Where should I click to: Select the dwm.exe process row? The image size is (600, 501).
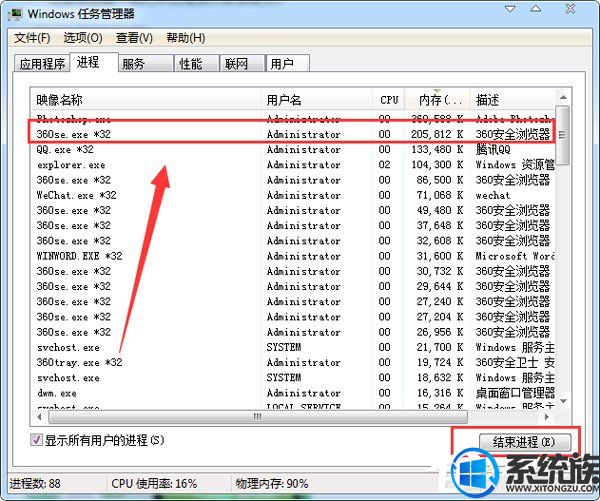(x=293, y=393)
